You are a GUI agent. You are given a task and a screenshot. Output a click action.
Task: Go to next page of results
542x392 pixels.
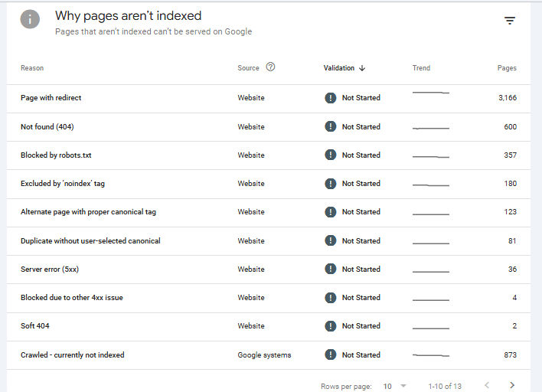coord(512,385)
